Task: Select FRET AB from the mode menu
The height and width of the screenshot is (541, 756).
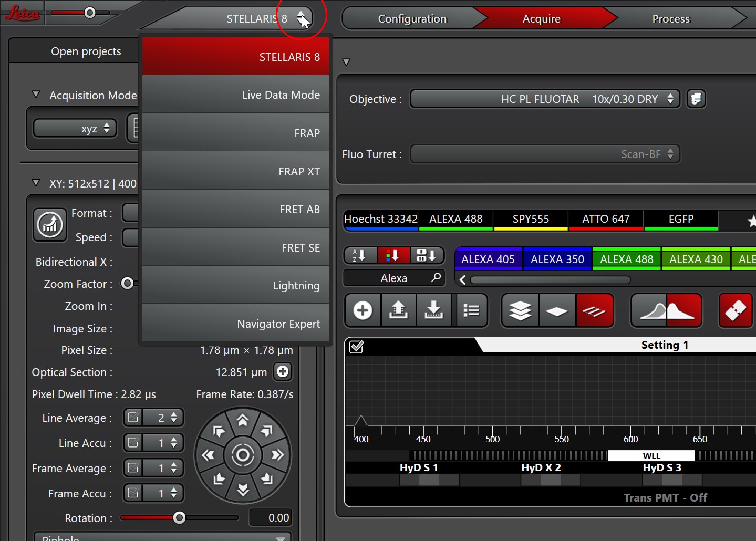Action: click(235, 209)
